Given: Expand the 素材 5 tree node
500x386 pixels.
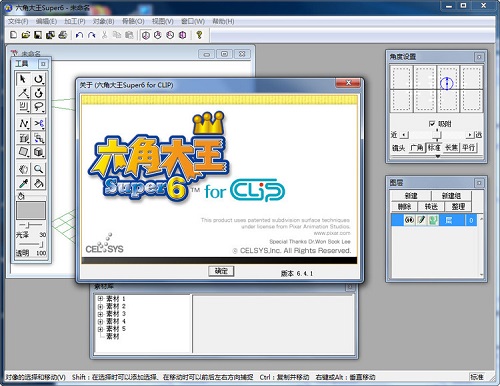Looking at the screenshot, I should tap(100, 329).
